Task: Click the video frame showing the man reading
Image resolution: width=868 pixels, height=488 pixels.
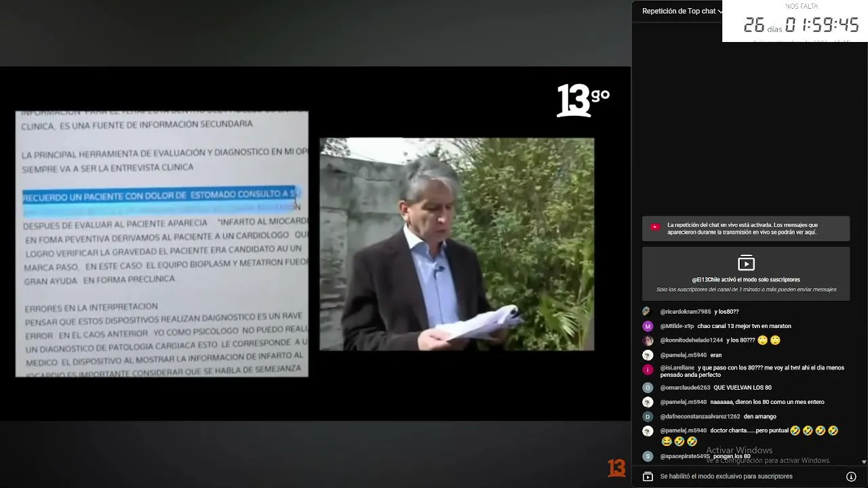Action: [457, 244]
